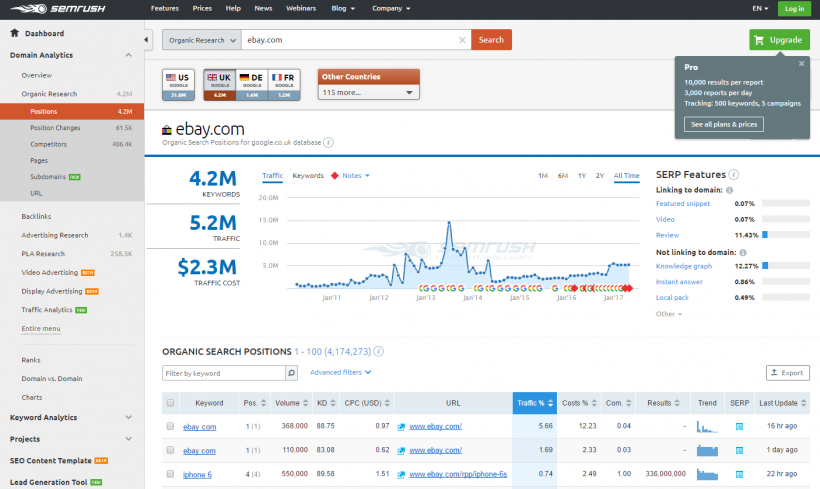Click the orange Search button
The image size is (820, 489).
coord(491,40)
